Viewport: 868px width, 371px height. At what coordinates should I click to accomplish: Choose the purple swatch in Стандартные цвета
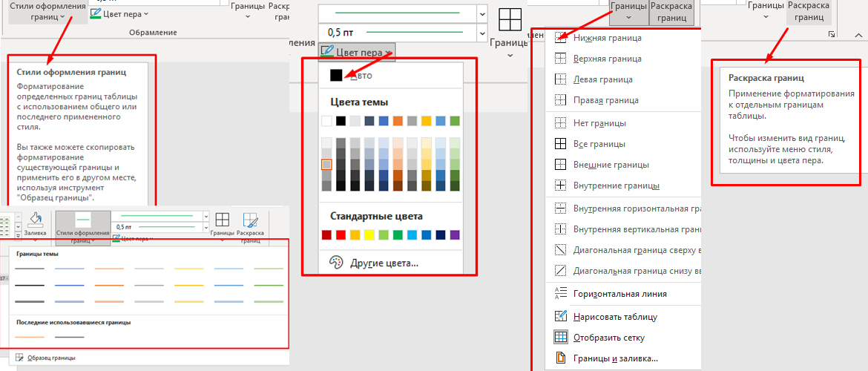455,235
